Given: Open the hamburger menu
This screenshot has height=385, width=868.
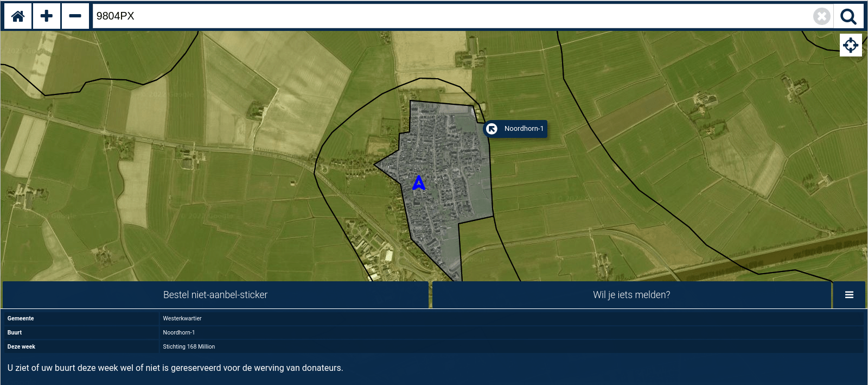Looking at the screenshot, I should click(x=849, y=295).
